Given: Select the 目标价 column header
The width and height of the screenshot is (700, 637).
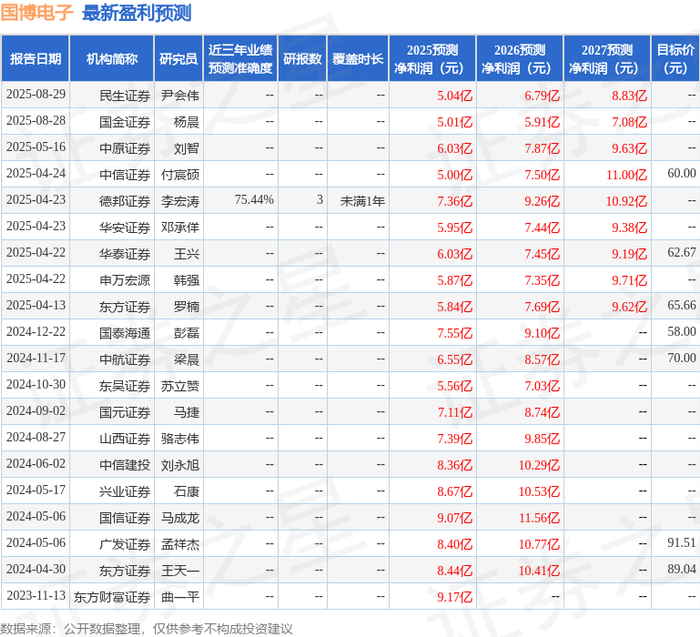Looking at the screenshot, I should 675,58.
